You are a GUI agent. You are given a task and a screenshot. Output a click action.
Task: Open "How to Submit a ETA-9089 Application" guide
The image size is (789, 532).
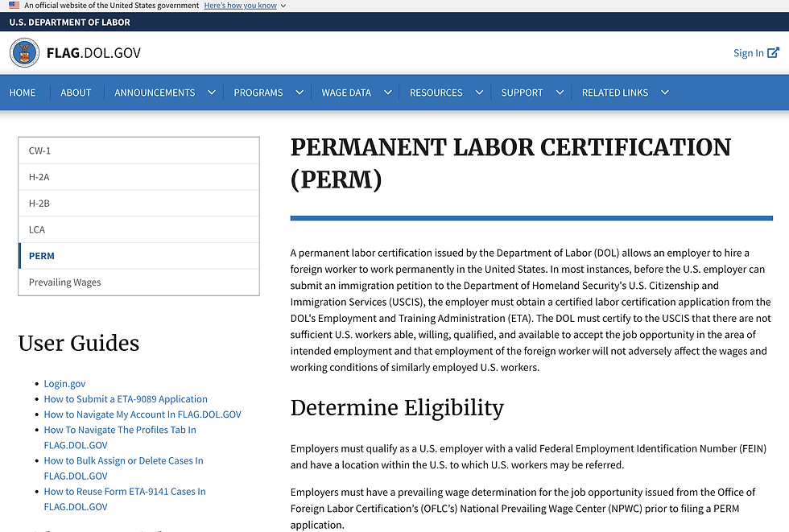pos(126,399)
